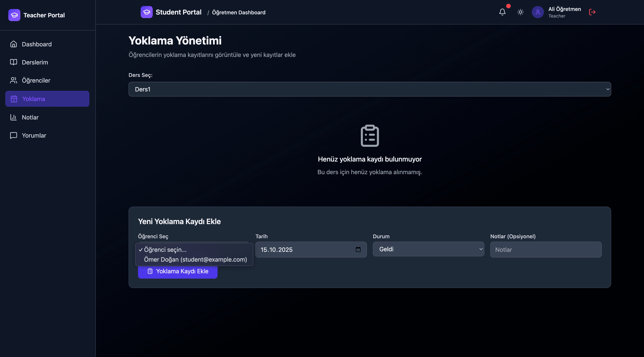Navigate to Notlar sidebar item
The height and width of the screenshot is (357, 644).
tap(30, 117)
